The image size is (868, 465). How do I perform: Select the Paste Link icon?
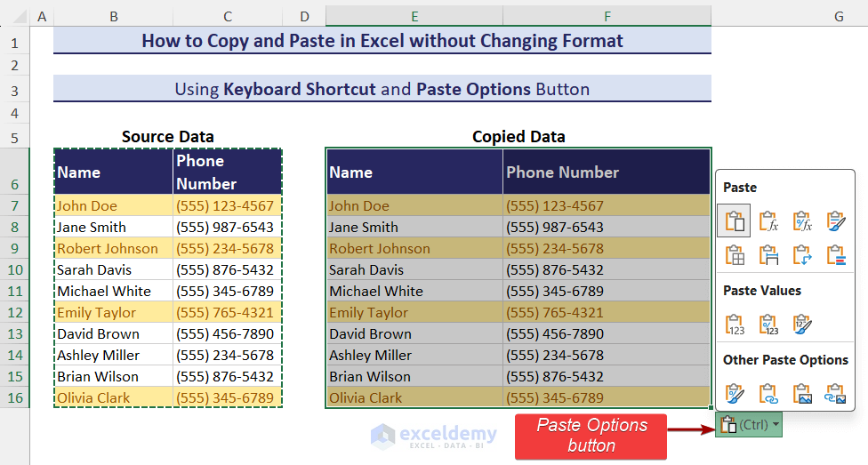tap(768, 393)
